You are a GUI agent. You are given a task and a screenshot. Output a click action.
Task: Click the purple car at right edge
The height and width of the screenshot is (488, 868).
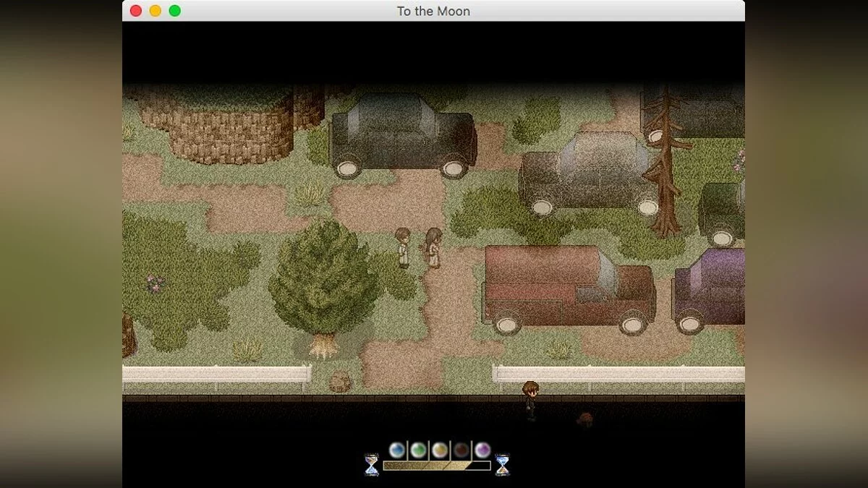click(x=709, y=291)
